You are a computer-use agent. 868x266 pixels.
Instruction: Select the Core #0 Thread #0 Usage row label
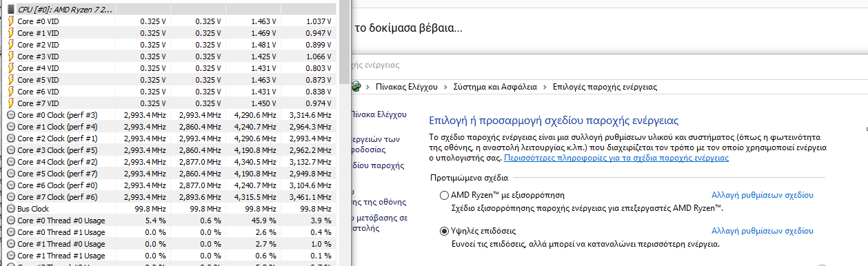pos(61,221)
